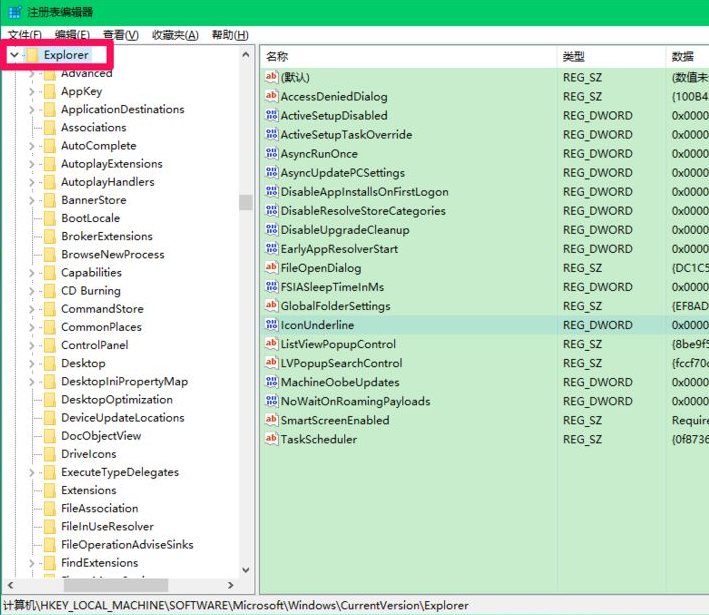Expand the AutoplayHandlers key
This screenshot has width=709, height=615.
(31, 182)
